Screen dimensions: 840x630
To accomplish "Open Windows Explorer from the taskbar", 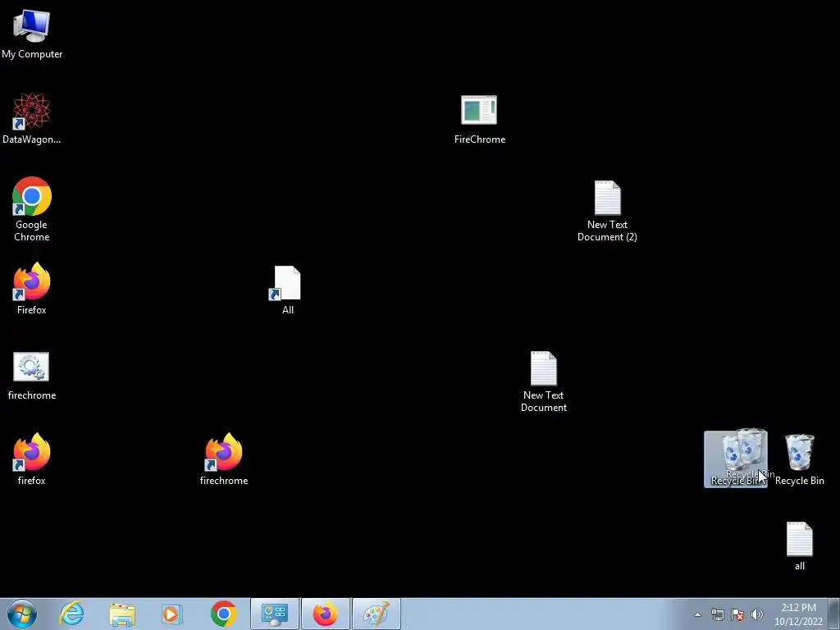I will click(x=122, y=614).
